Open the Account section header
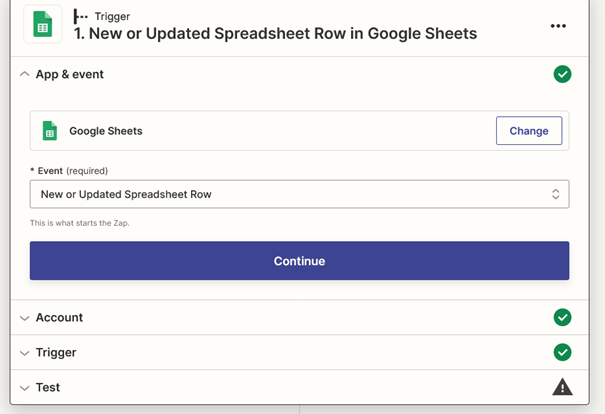Image resolution: width=605 pixels, height=414 pixels. click(x=299, y=317)
